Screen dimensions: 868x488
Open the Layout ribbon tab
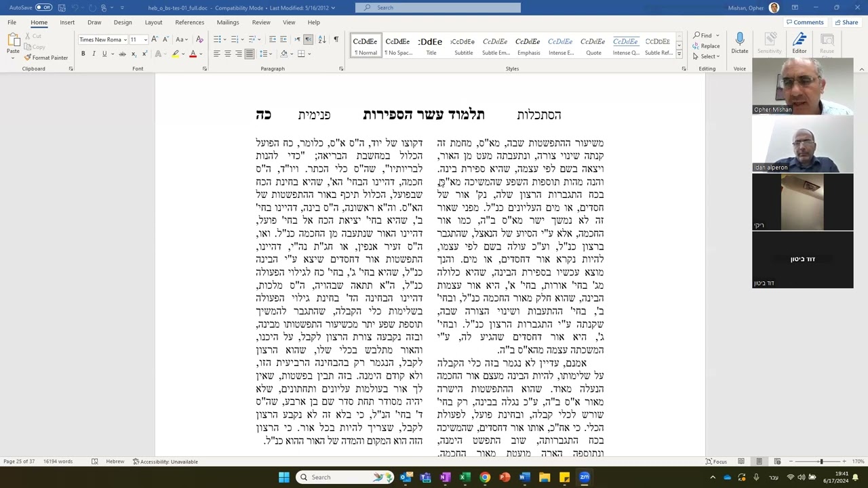[x=153, y=22]
